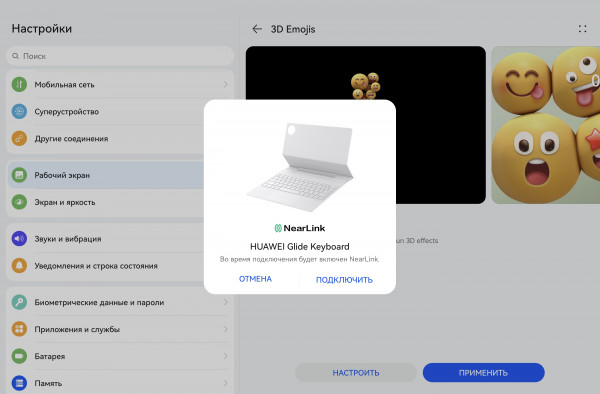Open the Суперустройство settings
The height and width of the screenshot is (394, 600).
click(105, 111)
